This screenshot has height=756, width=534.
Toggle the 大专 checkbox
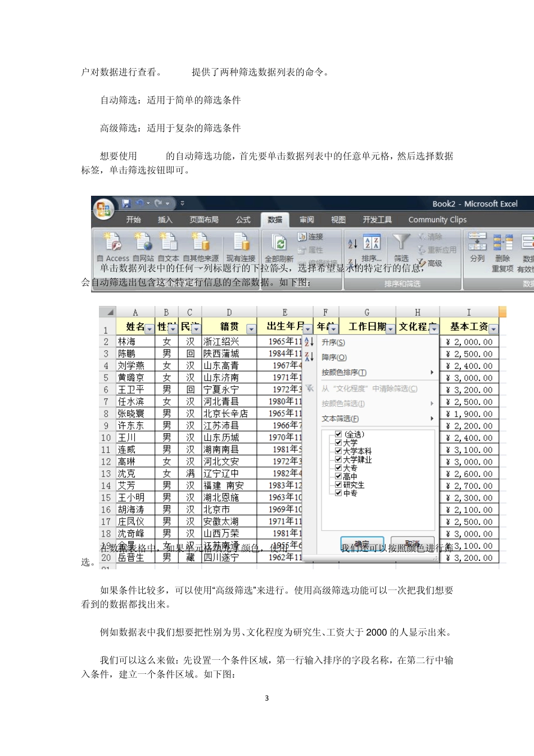[338, 467]
